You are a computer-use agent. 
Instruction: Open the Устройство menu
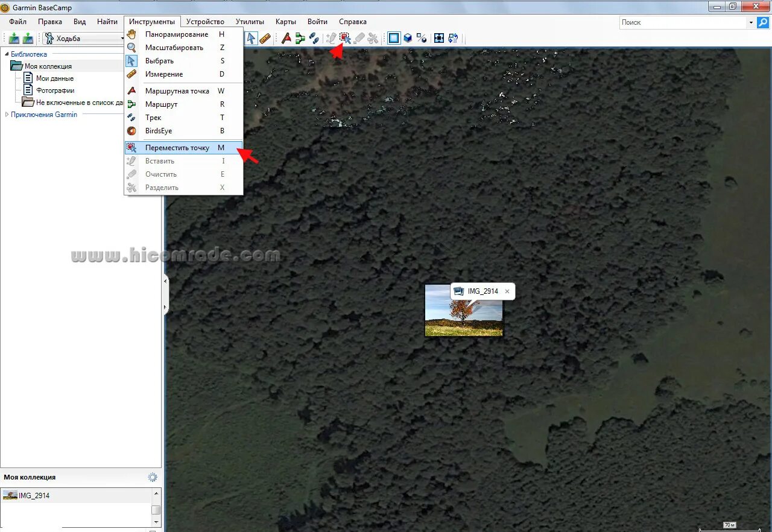tap(205, 22)
